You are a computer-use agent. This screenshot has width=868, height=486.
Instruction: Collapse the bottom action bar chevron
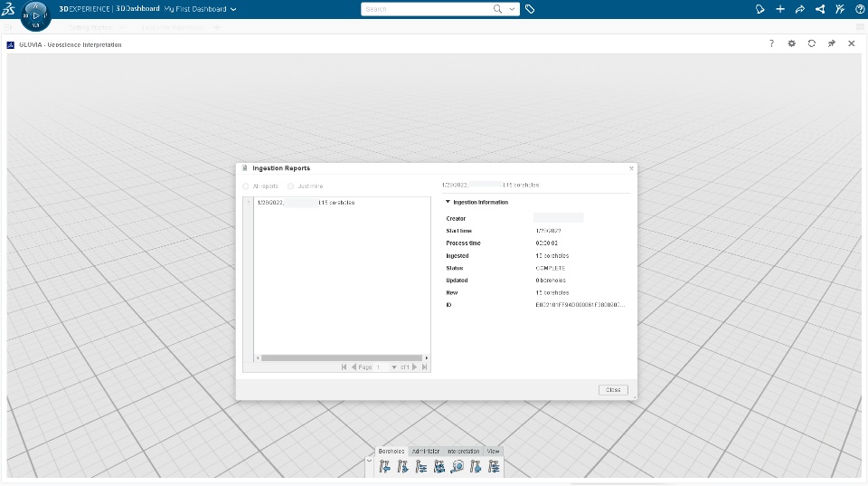(369, 461)
